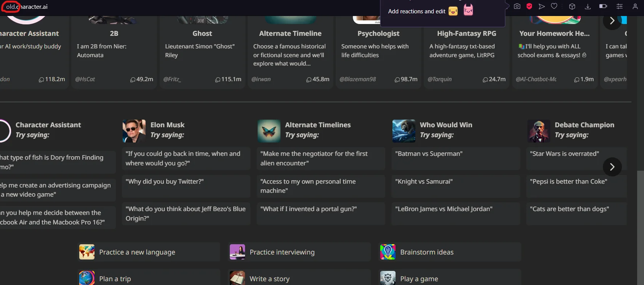Click the snapshot camera icon in browser toolbar
The width and height of the screenshot is (644, 285).
[x=517, y=6]
